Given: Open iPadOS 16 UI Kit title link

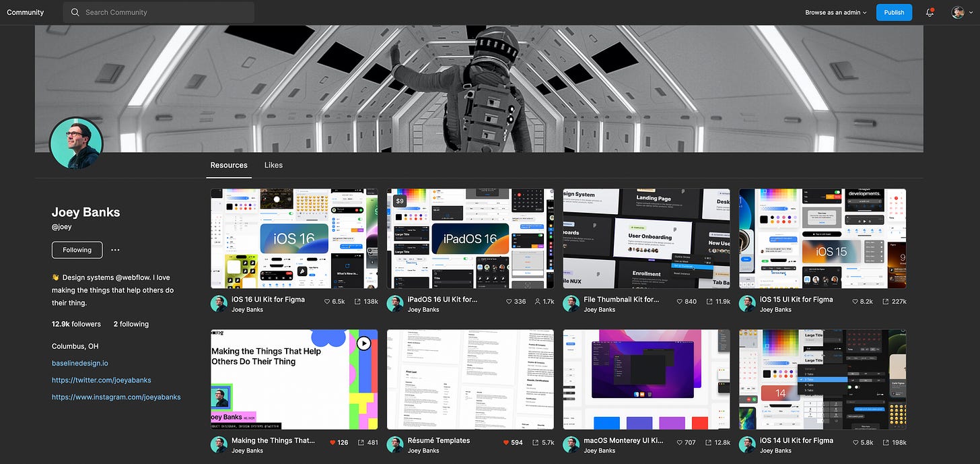Looking at the screenshot, I should click(x=442, y=300).
